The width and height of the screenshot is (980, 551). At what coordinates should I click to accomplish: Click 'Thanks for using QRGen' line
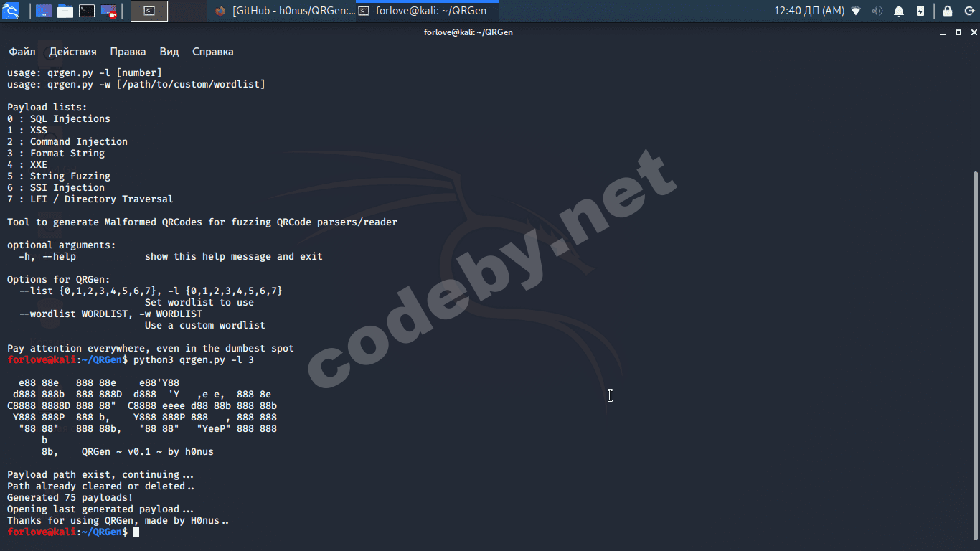coord(118,521)
